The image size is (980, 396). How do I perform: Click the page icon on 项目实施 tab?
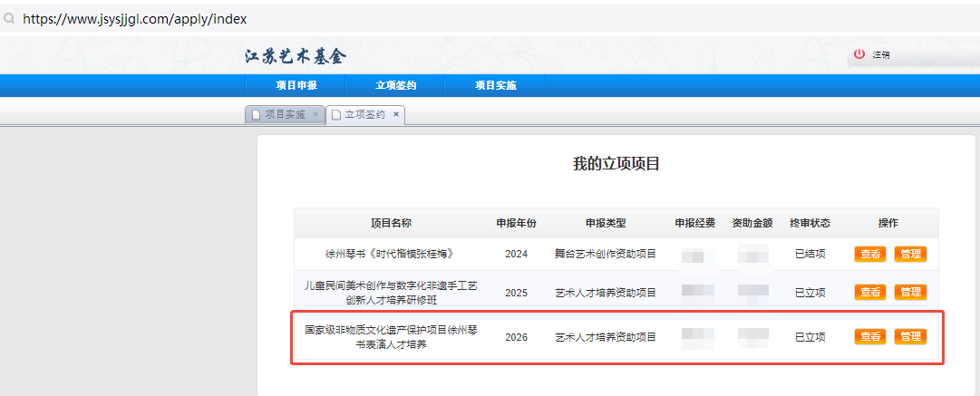pos(257,115)
